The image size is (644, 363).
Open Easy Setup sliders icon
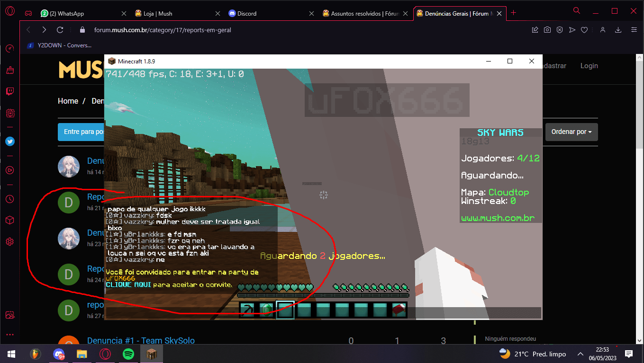pos(634,30)
